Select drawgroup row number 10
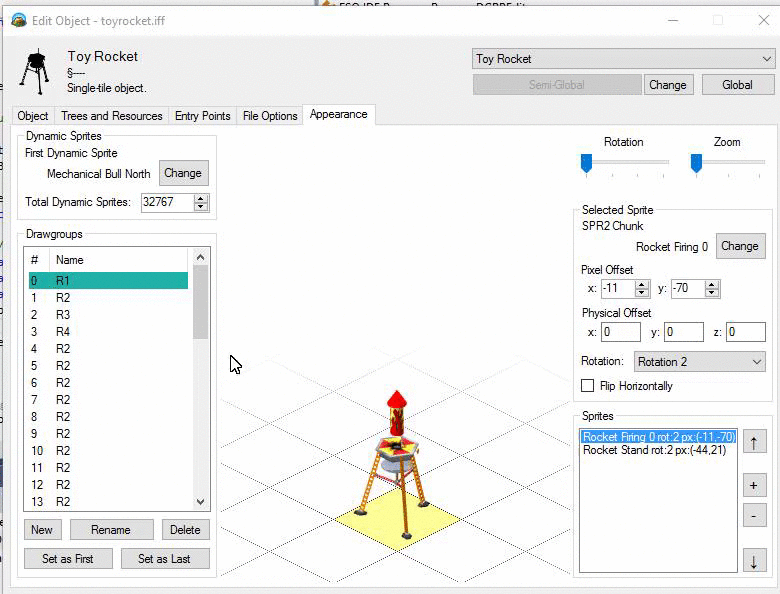This screenshot has height=594, width=780. point(108,451)
